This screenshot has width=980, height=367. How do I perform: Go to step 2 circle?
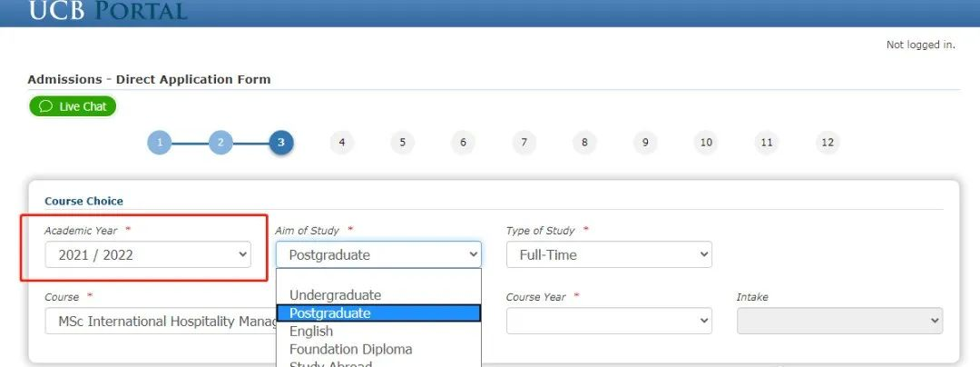(220, 143)
